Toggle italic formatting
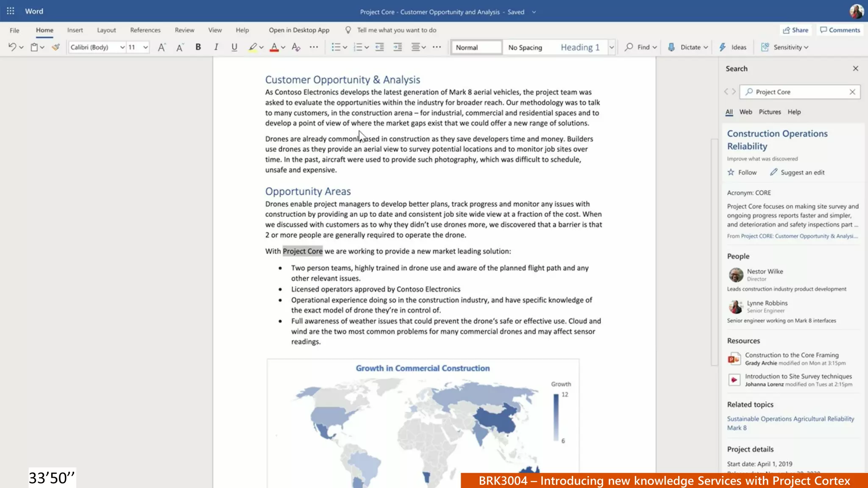The height and width of the screenshot is (488, 868). pos(216,47)
